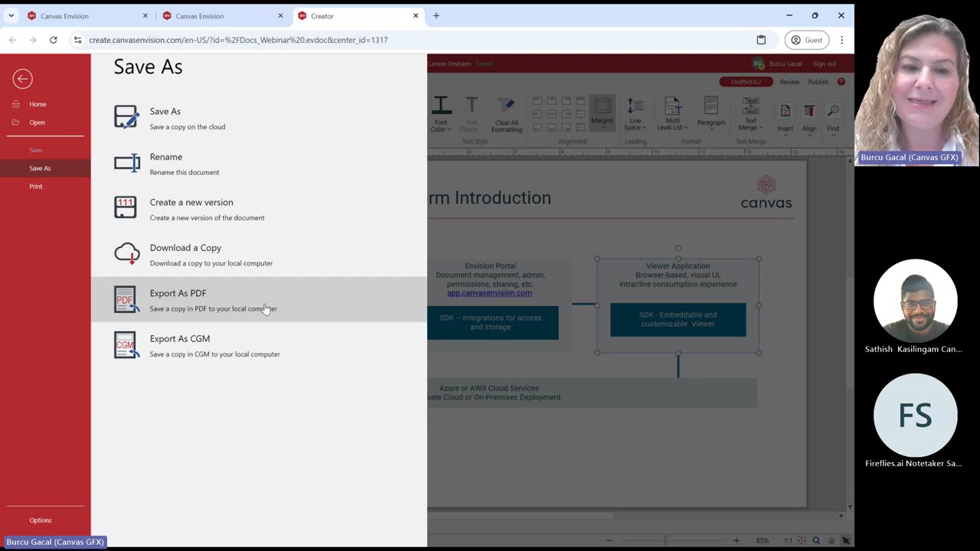This screenshot has width=980, height=551.
Task: Open the Text Merge dropdown
Action: (750, 115)
